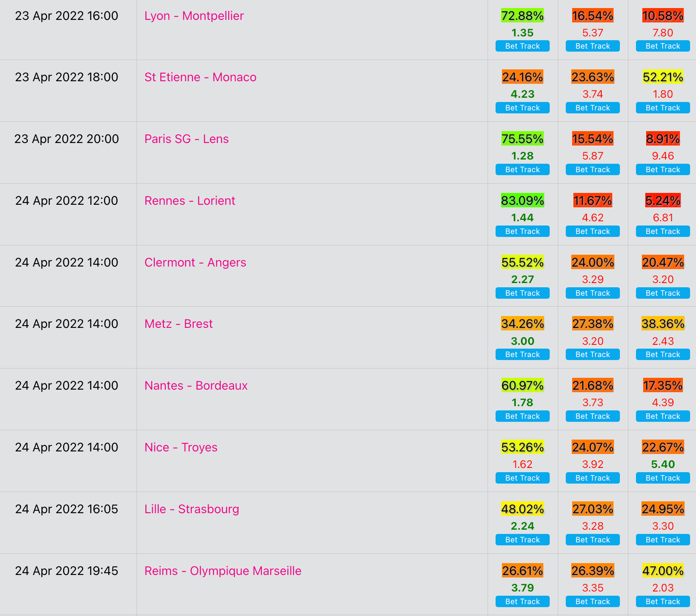The width and height of the screenshot is (696, 616).
Task: Select the 55.52% Clermont win probability
Action: pyautogui.click(x=523, y=262)
